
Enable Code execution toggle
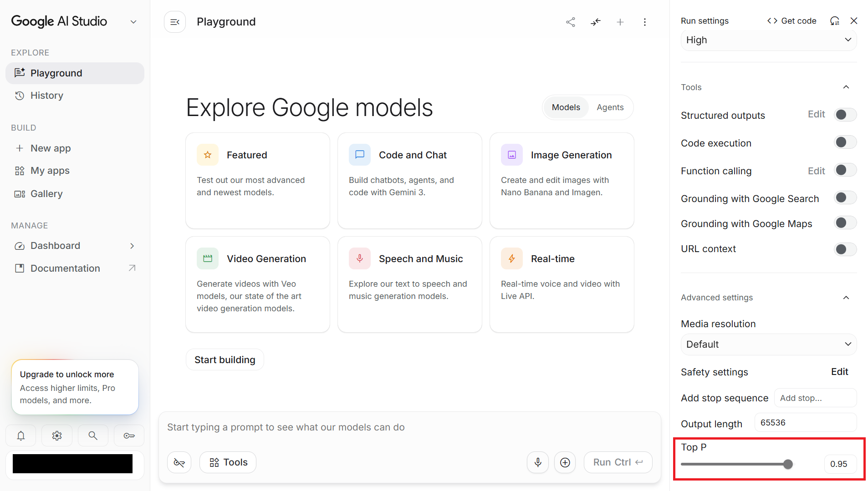click(845, 142)
